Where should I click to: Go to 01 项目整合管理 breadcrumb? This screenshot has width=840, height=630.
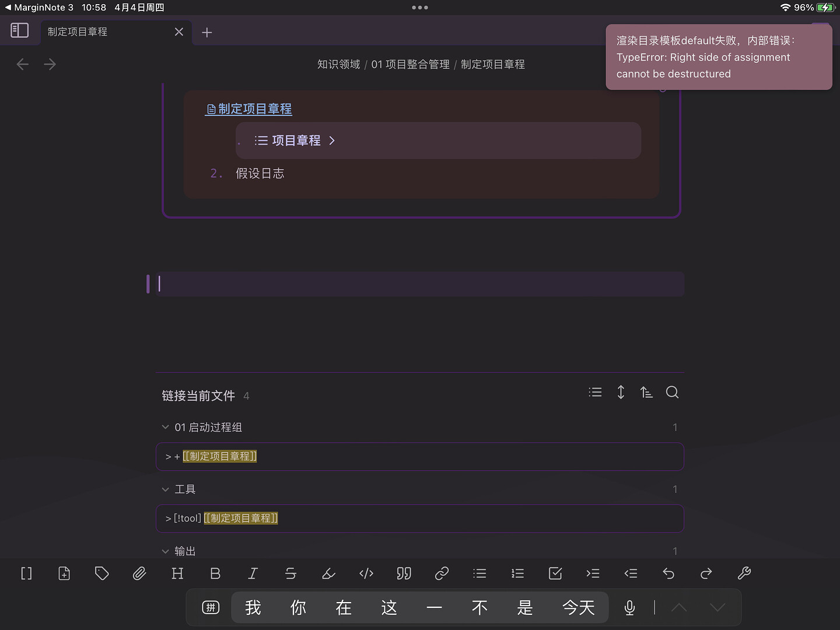pos(411,64)
